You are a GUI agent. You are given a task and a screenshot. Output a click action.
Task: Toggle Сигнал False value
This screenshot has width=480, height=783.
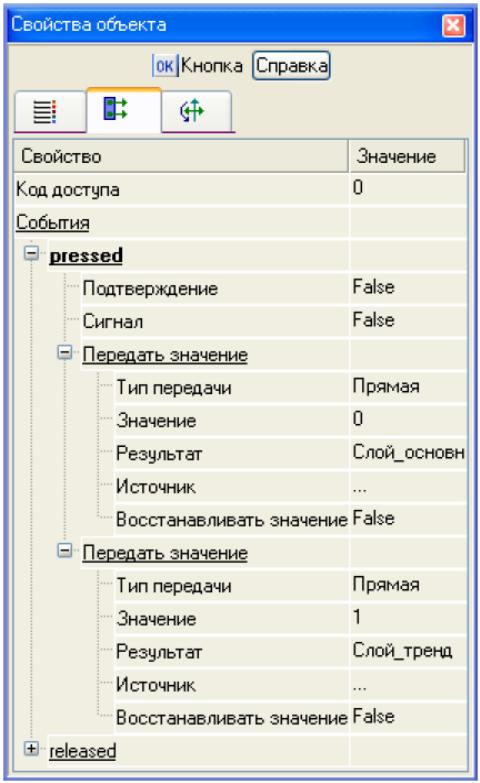(408, 321)
